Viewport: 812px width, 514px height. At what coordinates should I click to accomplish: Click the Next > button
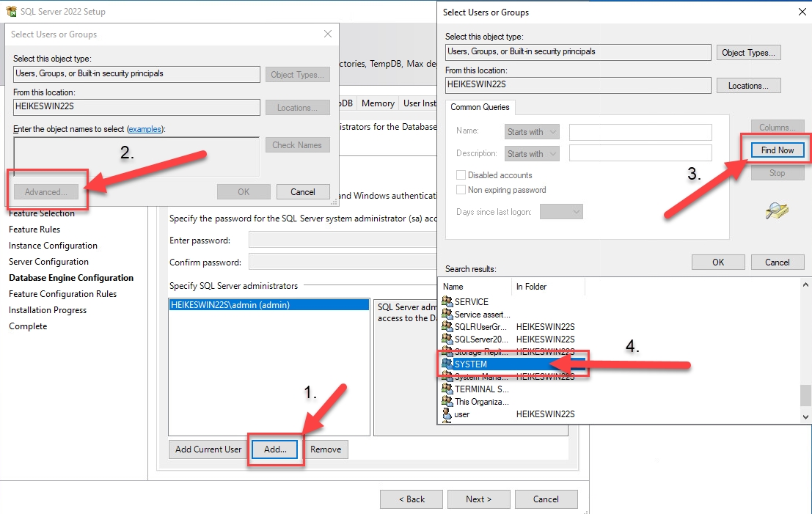pos(478,499)
